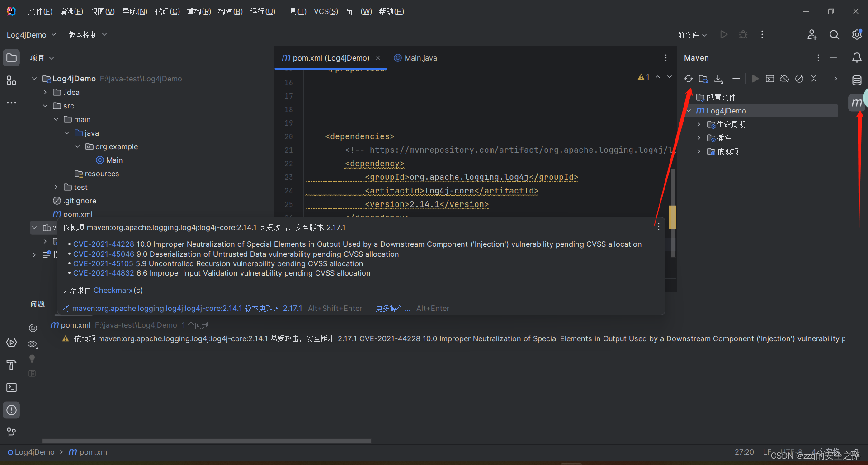The width and height of the screenshot is (868, 465).
Task: Open Structure tool window
Action: pos(12,80)
